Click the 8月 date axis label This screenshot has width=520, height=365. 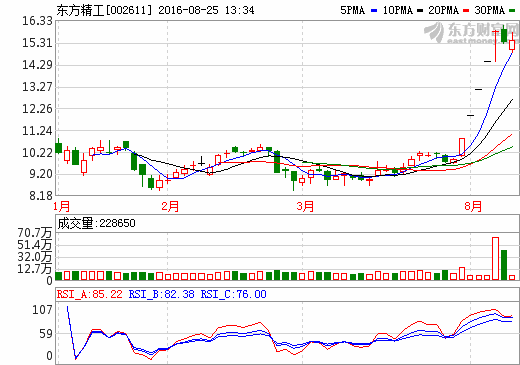tap(473, 206)
